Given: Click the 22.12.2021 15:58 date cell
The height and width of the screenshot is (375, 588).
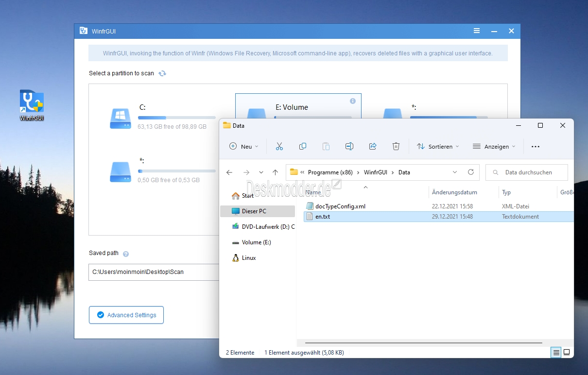Looking at the screenshot, I should pyautogui.click(x=452, y=206).
